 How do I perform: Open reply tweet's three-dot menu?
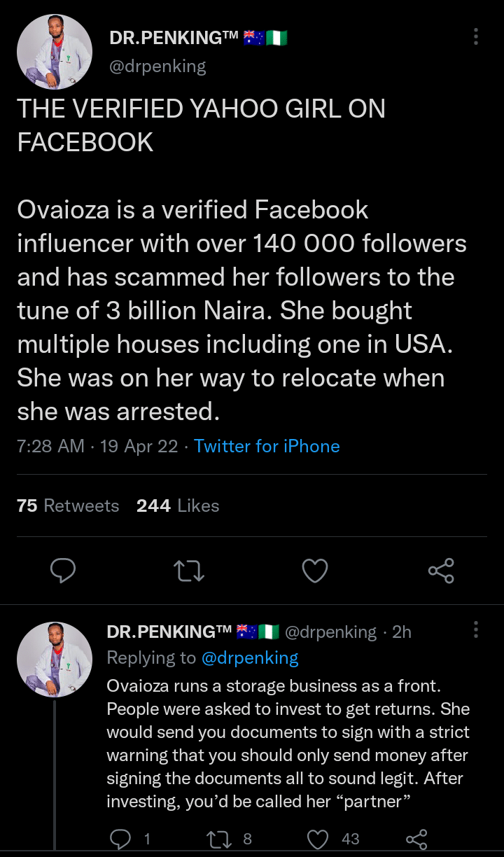476,629
